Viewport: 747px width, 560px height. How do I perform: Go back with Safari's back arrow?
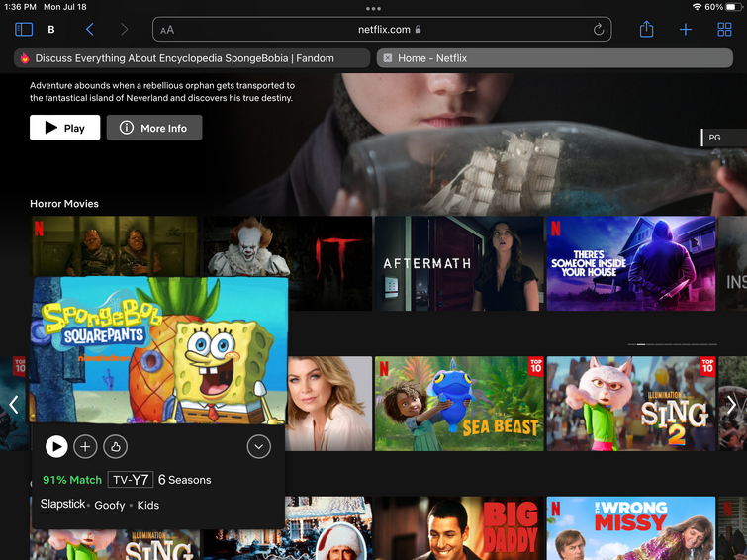[90, 30]
